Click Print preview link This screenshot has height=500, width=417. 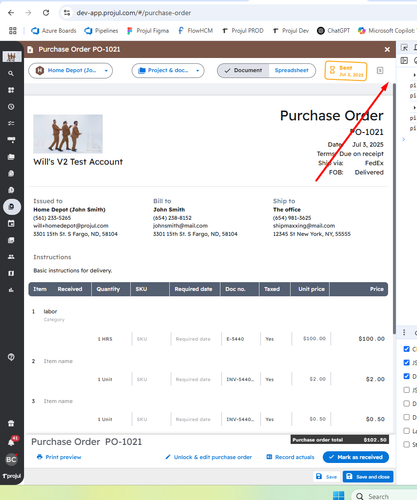click(x=59, y=457)
